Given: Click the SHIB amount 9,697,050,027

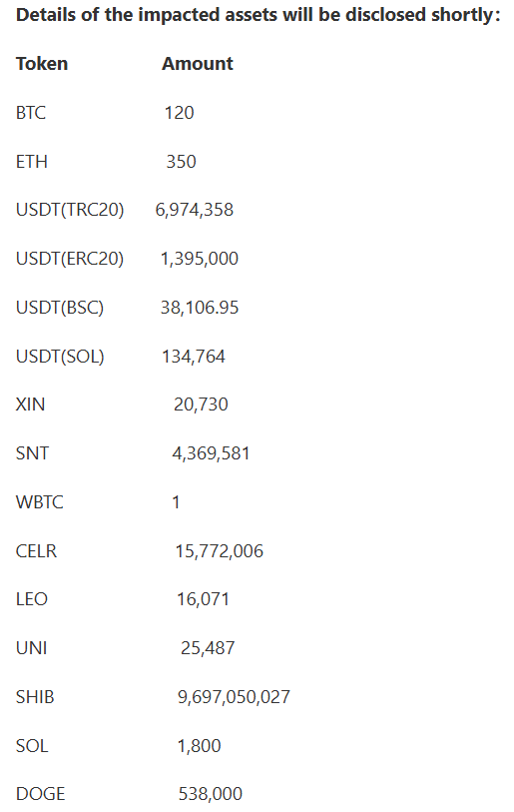Looking at the screenshot, I should tap(234, 697).
